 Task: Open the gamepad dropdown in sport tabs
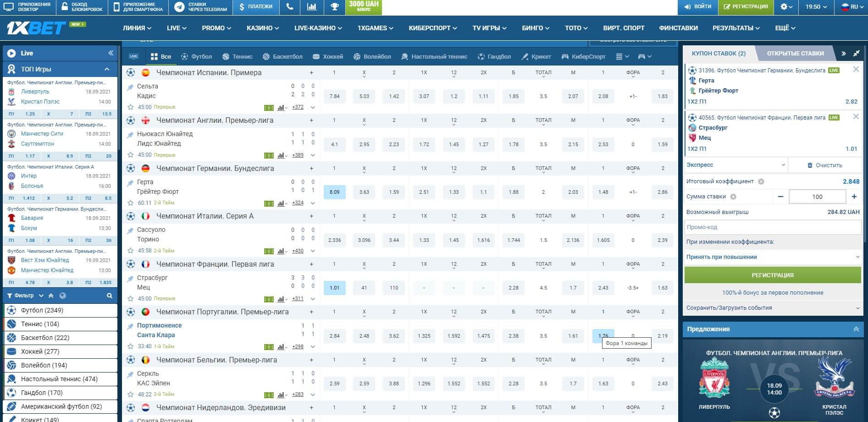tap(644, 57)
